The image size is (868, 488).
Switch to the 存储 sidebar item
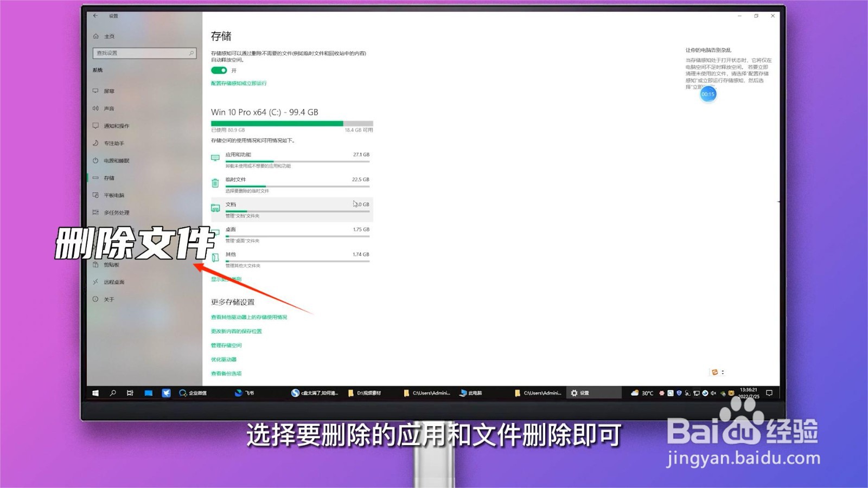coord(108,178)
